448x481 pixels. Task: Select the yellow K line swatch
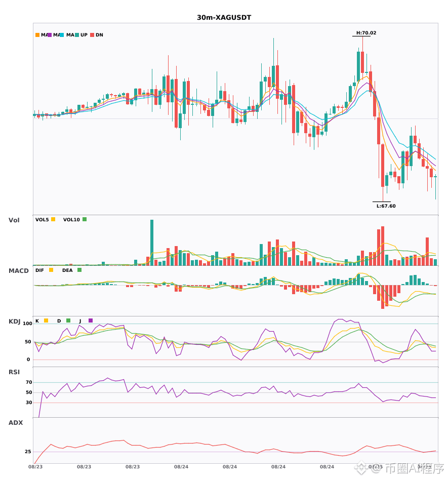pyautogui.click(x=46, y=320)
